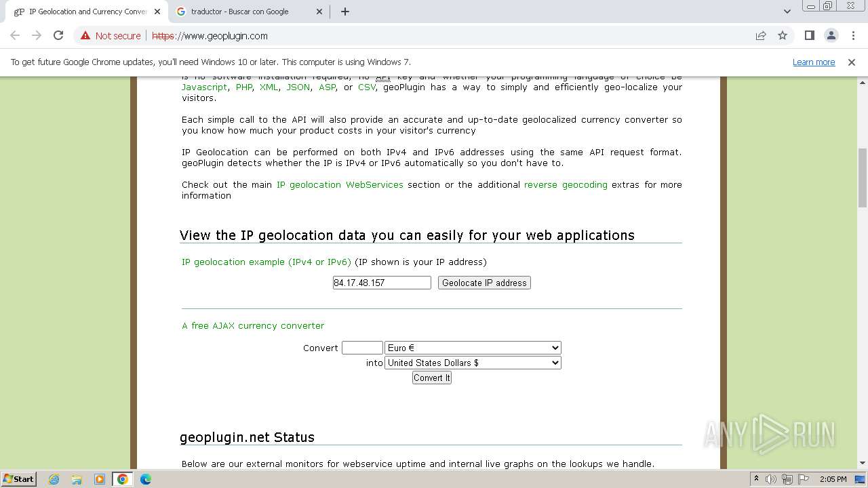
Task: Open the tab search chevron
Action: point(787,12)
